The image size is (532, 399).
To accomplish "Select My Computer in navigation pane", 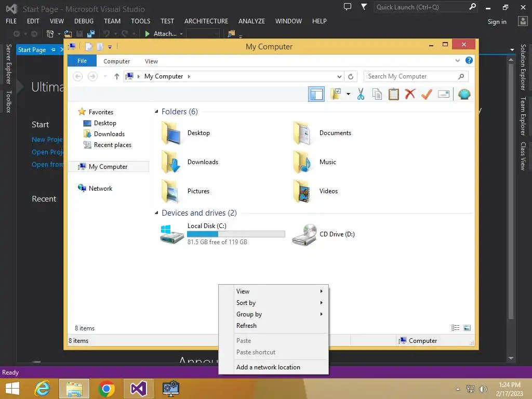I will tap(109, 167).
